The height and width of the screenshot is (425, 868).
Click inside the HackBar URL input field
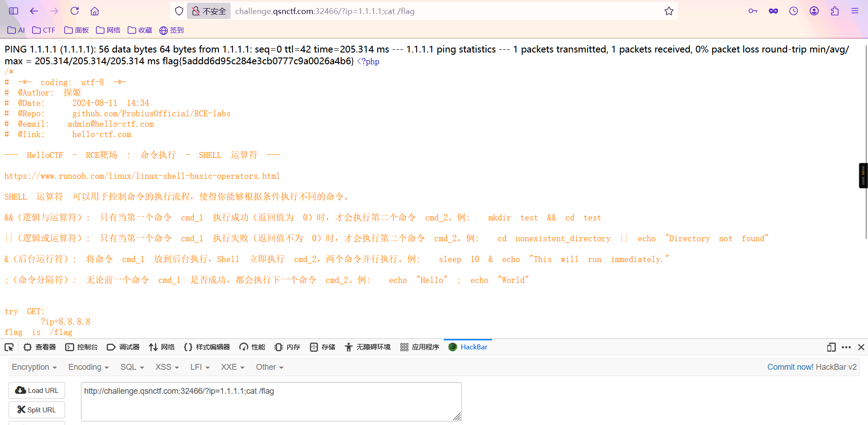click(x=270, y=401)
